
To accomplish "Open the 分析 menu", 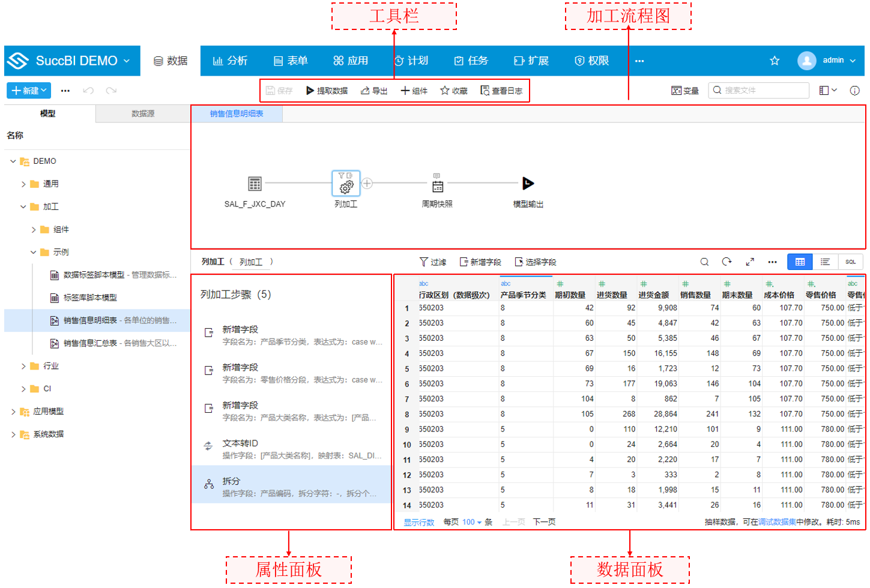I will 230,61.
